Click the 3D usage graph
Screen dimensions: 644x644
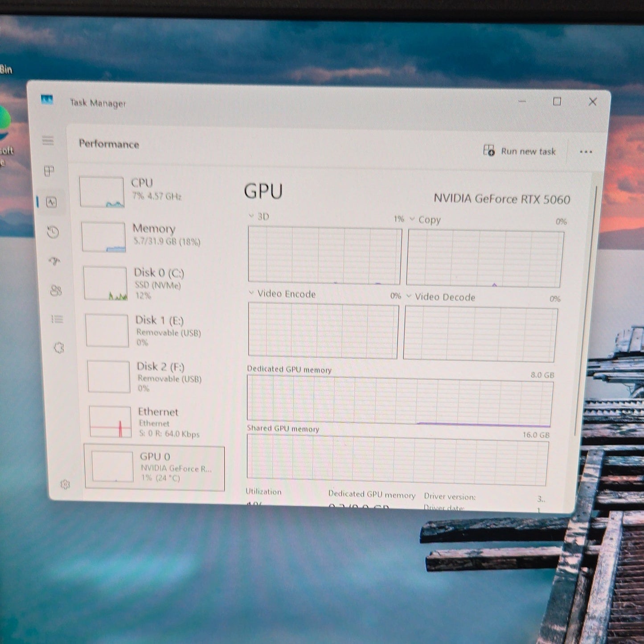click(324, 256)
